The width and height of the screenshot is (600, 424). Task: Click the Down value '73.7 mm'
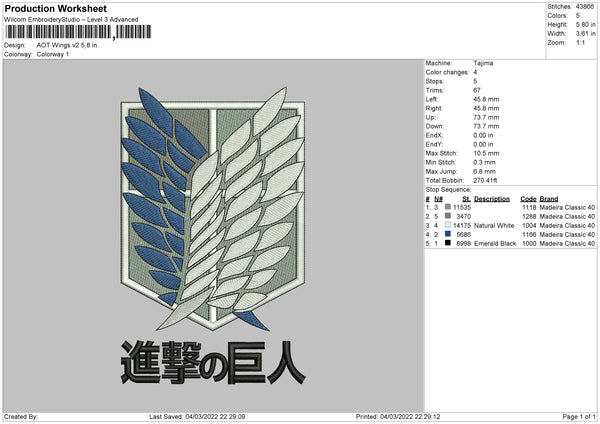pos(486,126)
